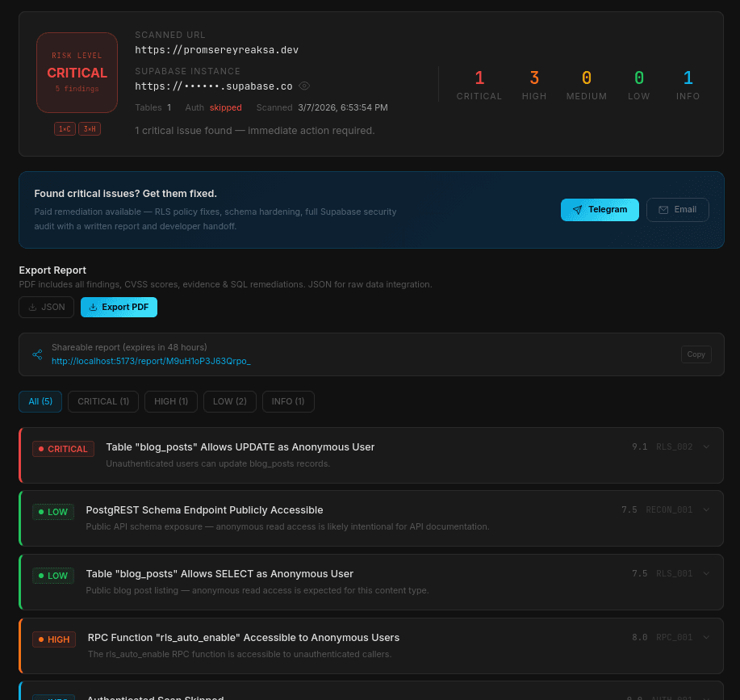Expand the RLS_002 critical finding details

coord(707,446)
